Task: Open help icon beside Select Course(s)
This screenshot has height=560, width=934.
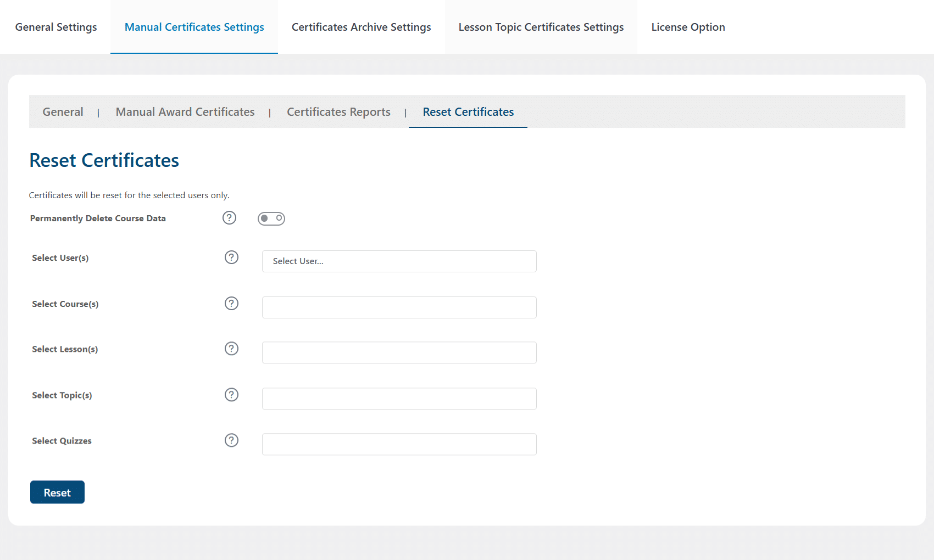Action: click(231, 304)
